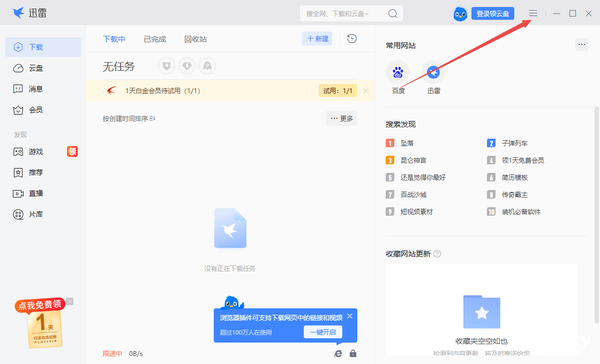
Task: Click the right panel vertical scrollbar
Action: pos(596,214)
